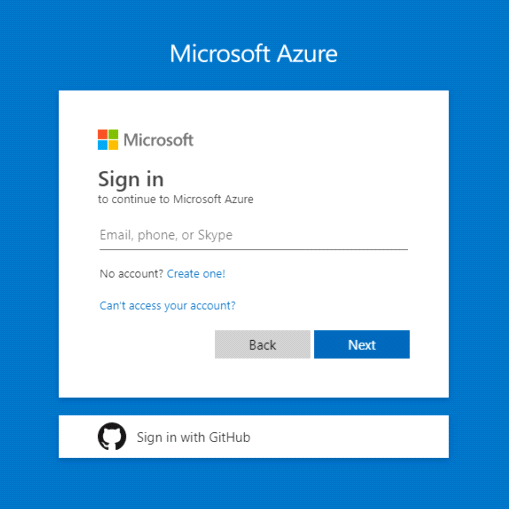The width and height of the screenshot is (509, 509).
Task: Choose Sign in with GitHub text
Action: [193, 437]
